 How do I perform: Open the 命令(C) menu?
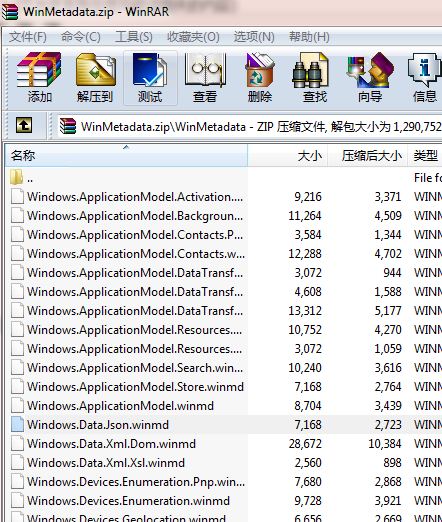(x=81, y=37)
